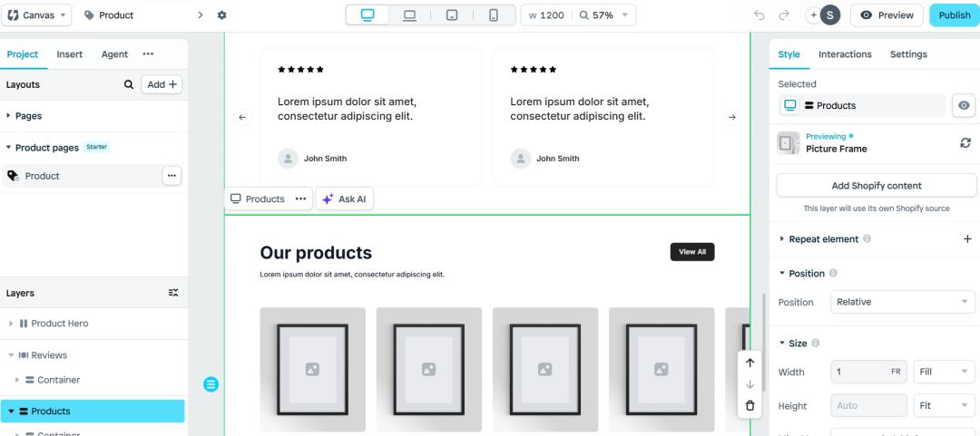Click the undo arrow icon
This screenshot has width=980, height=436.
click(759, 15)
